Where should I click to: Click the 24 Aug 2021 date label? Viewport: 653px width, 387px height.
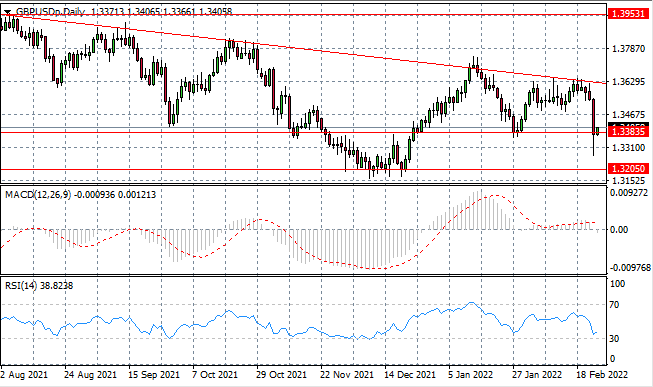coord(90,375)
